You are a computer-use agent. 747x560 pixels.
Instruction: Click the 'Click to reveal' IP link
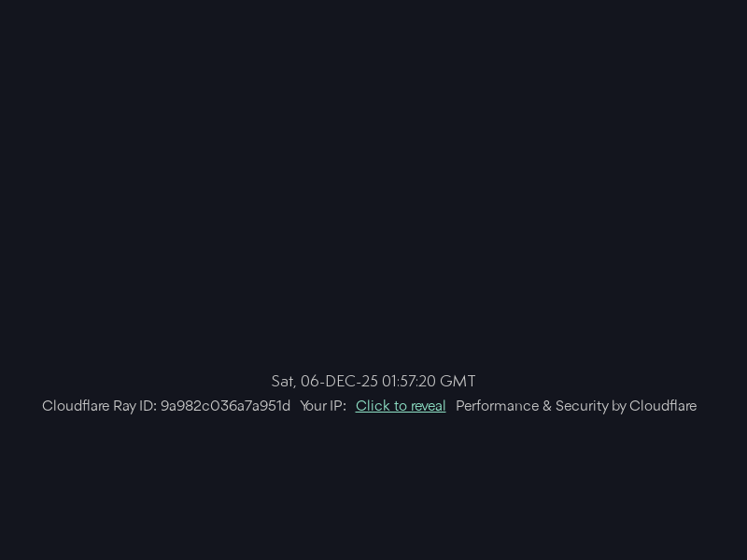pyautogui.click(x=401, y=406)
